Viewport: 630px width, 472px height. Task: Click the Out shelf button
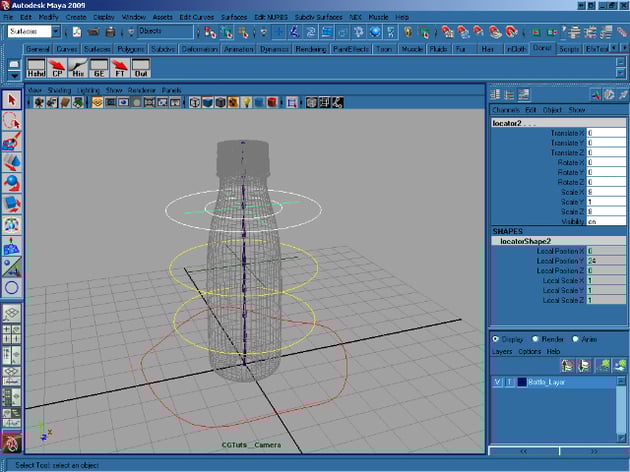(140, 68)
